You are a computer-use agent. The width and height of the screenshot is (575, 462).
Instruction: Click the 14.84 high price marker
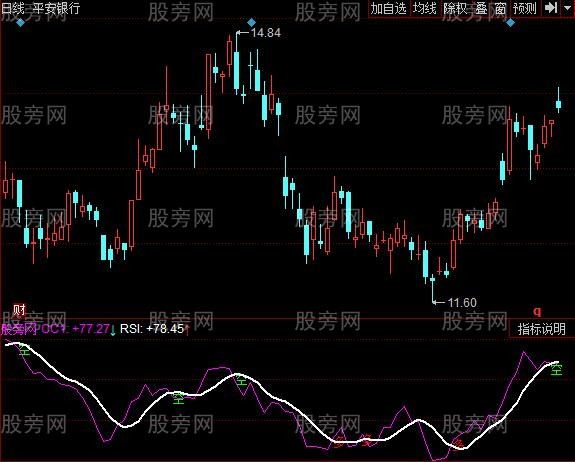(265, 33)
